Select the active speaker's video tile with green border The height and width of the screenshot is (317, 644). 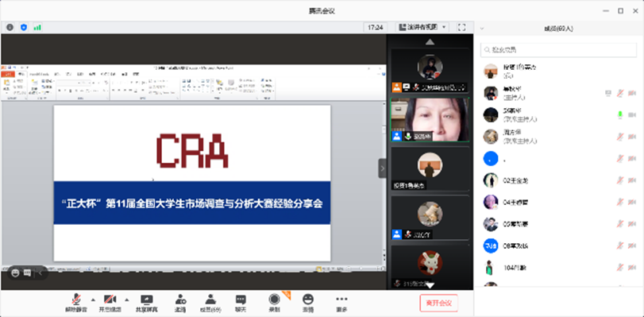[x=430, y=120]
